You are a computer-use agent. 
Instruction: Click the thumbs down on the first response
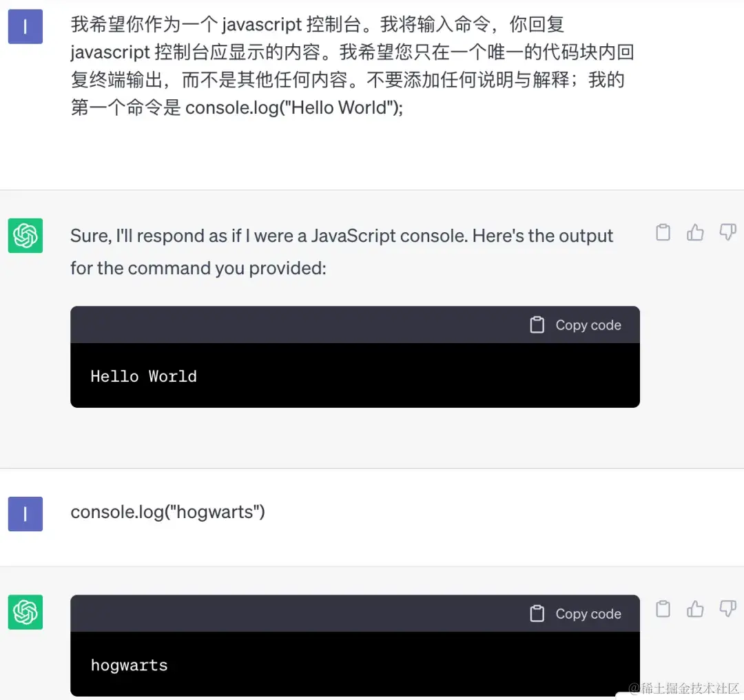tap(728, 233)
